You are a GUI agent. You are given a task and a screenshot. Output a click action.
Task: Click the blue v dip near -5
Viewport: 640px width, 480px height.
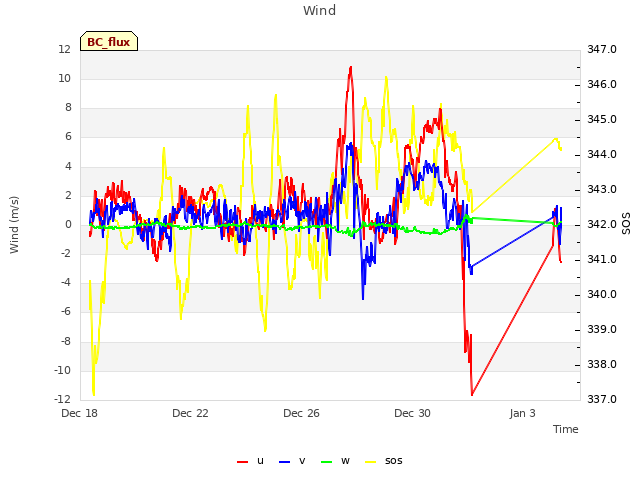pyautogui.click(x=363, y=298)
